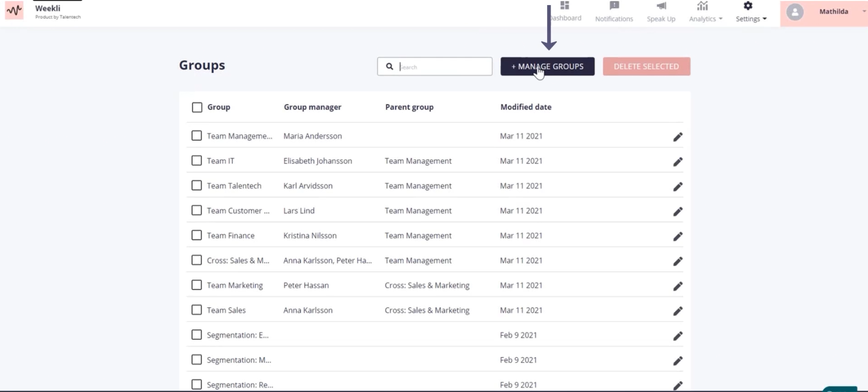Click the Manage Groups button
868x392 pixels.
point(548,66)
